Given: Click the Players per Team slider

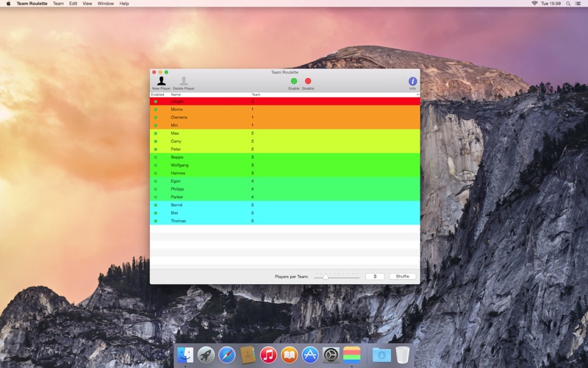Looking at the screenshot, I should point(337,277).
